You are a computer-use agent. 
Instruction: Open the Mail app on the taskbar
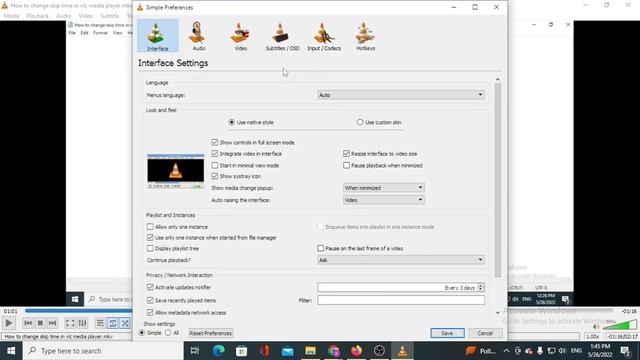click(x=287, y=351)
